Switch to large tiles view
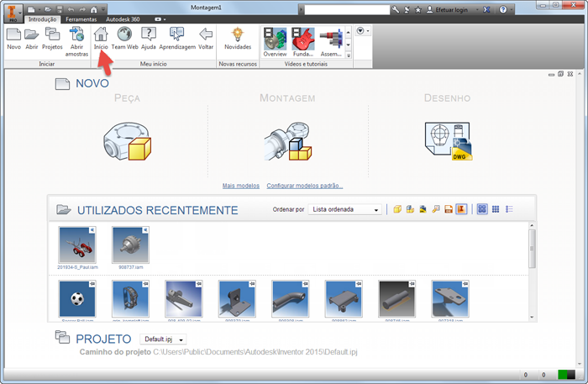Image resolution: width=588 pixels, height=384 pixels. pos(482,209)
